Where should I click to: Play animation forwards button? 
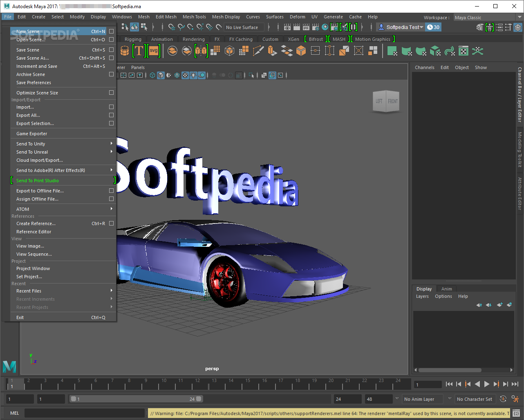click(x=486, y=384)
